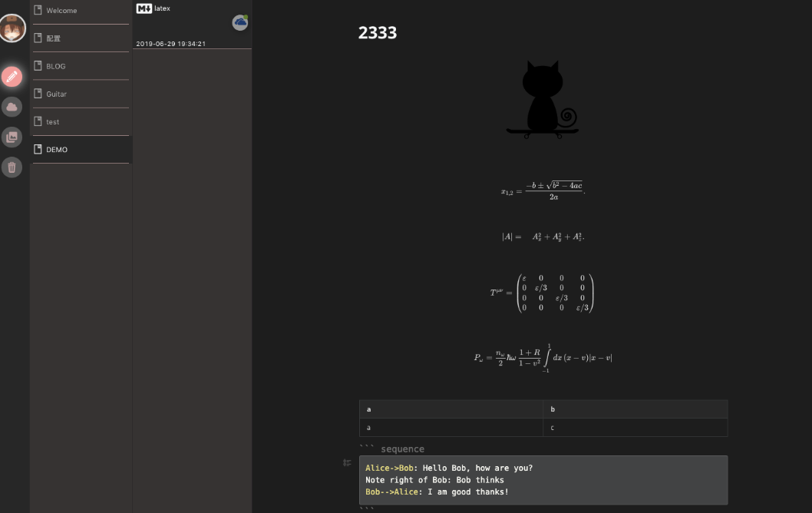Open the image gallery sidebar icon
Viewport: 812px width, 513px height.
coord(12,137)
